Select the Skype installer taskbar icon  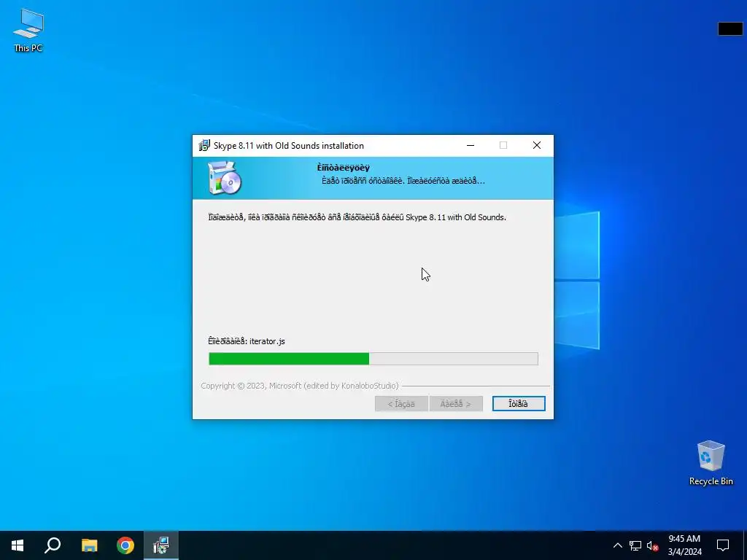(x=161, y=545)
